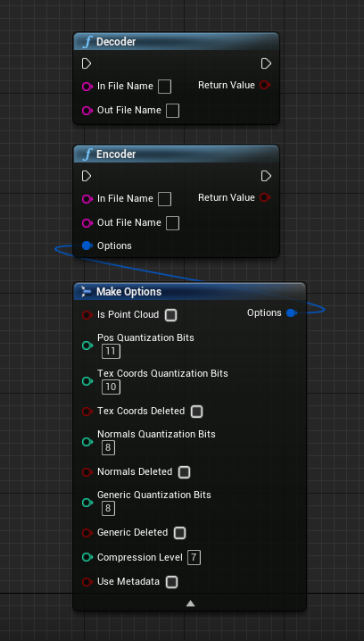Click the Encoder Return Value pin
The width and height of the screenshot is (364, 641).
click(x=265, y=197)
